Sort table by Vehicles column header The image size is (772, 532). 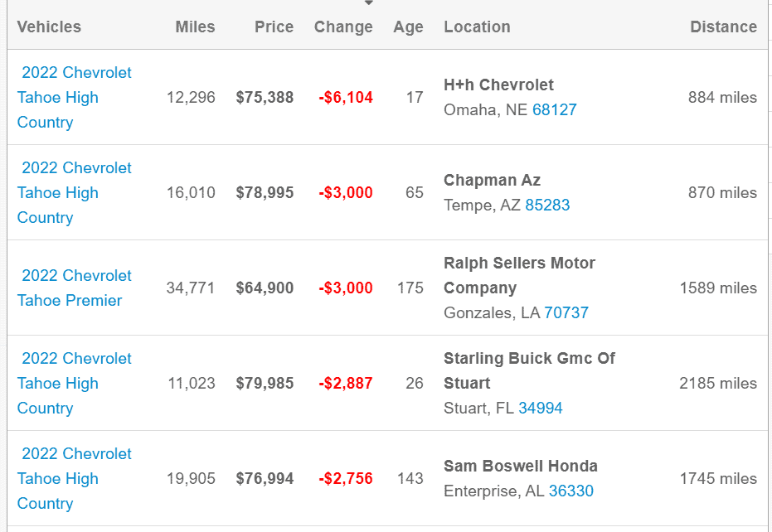pyautogui.click(x=49, y=27)
